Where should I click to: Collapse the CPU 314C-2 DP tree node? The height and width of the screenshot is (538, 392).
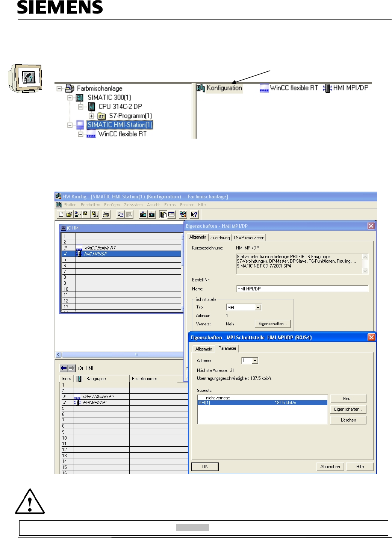80,107
